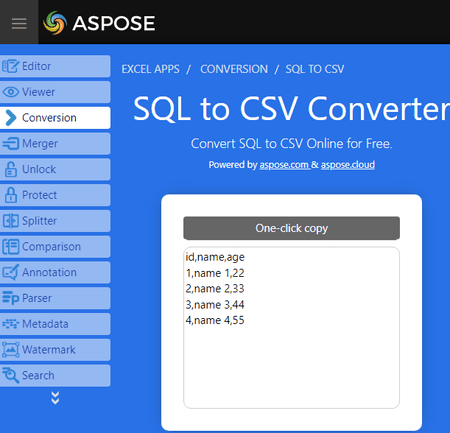Go to the Merger app
The width and height of the screenshot is (450, 433).
[55, 143]
